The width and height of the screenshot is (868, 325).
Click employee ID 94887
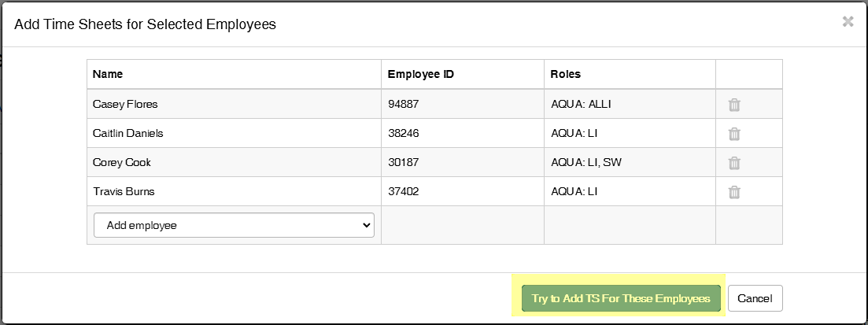403,105
